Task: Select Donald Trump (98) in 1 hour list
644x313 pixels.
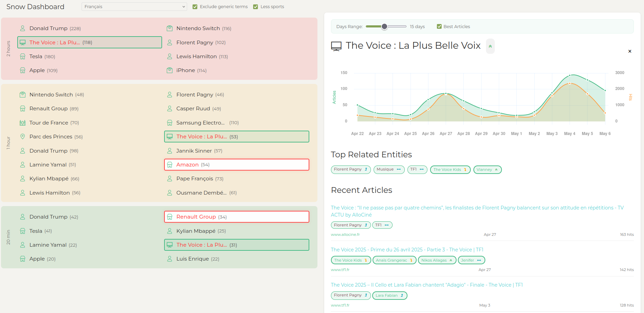Action: click(90, 151)
